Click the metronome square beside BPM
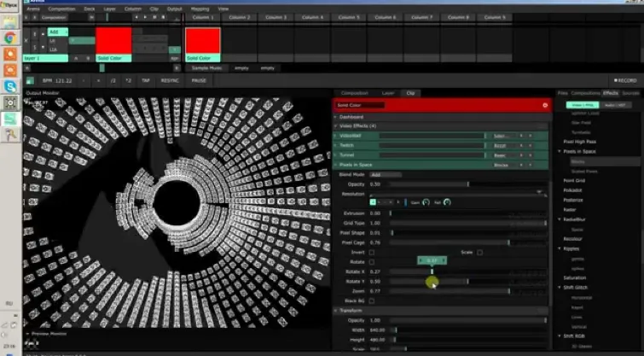The height and width of the screenshot is (356, 644). pyautogui.click(x=30, y=80)
